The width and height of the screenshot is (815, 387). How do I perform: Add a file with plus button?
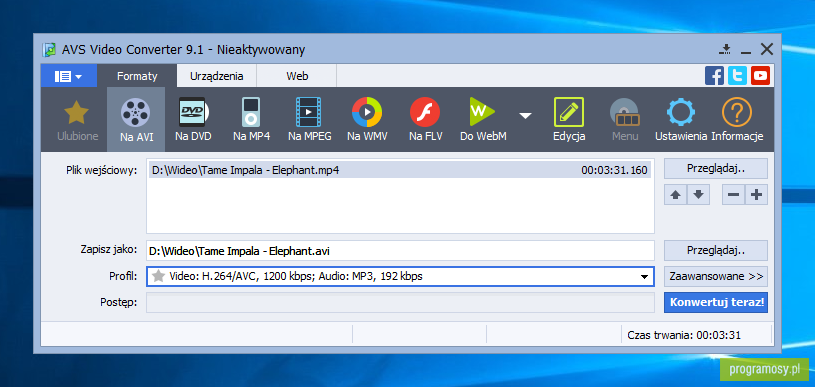(x=756, y=195)
